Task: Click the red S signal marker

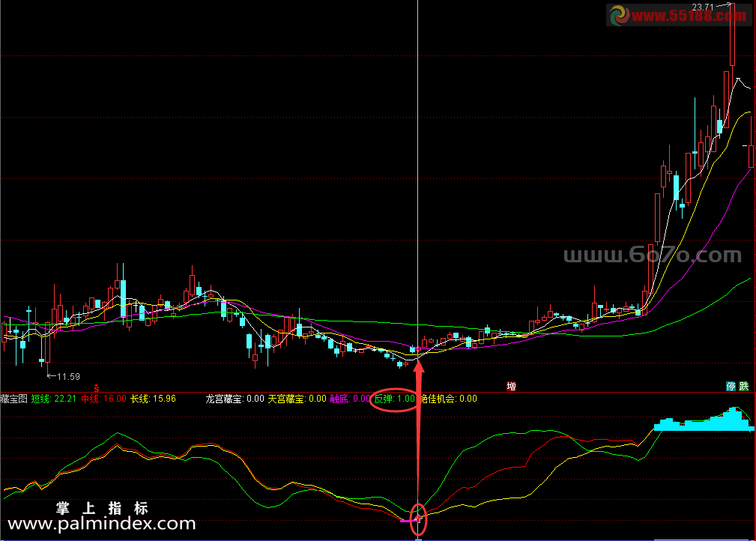Action: tap(97, 388)
